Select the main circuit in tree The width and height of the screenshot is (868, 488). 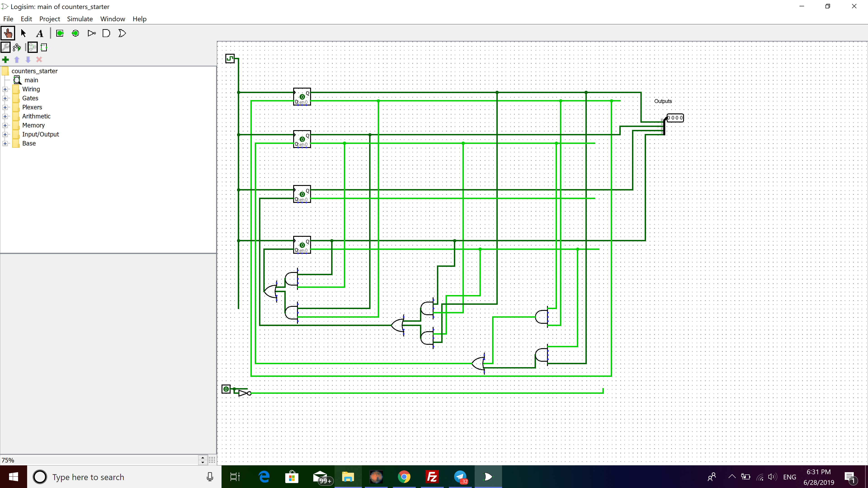point(31,79)
